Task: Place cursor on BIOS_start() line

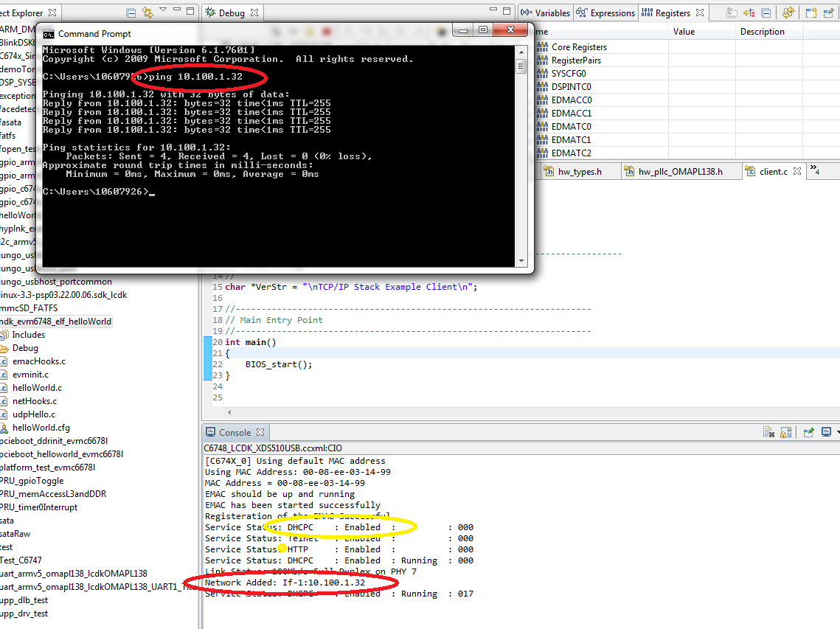Action: [279, 364]
